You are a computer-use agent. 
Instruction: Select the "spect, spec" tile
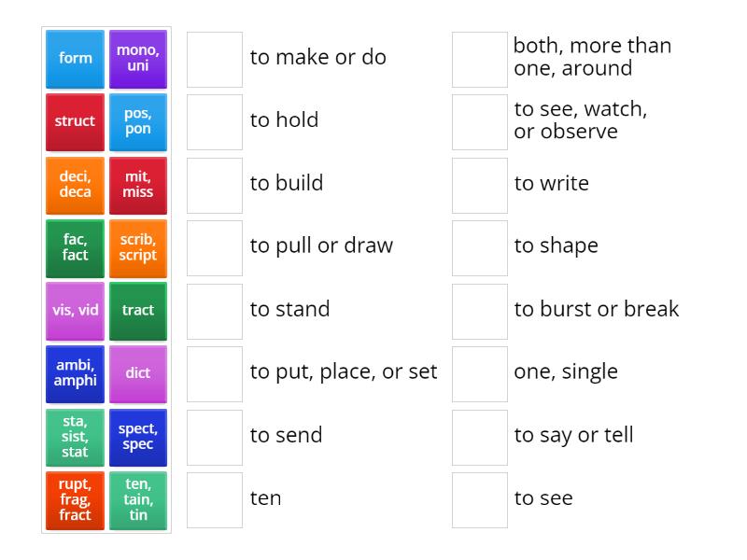pos(138,437)
